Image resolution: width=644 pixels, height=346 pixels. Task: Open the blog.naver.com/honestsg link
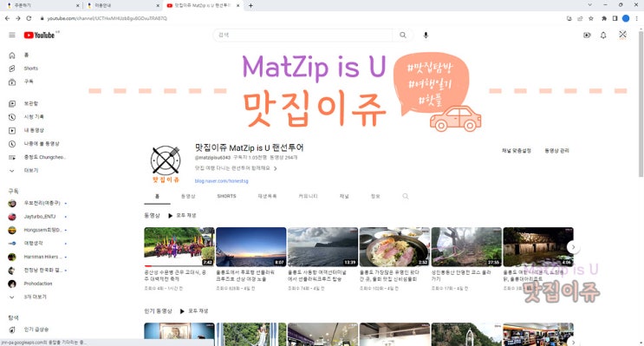click(221, 181)
